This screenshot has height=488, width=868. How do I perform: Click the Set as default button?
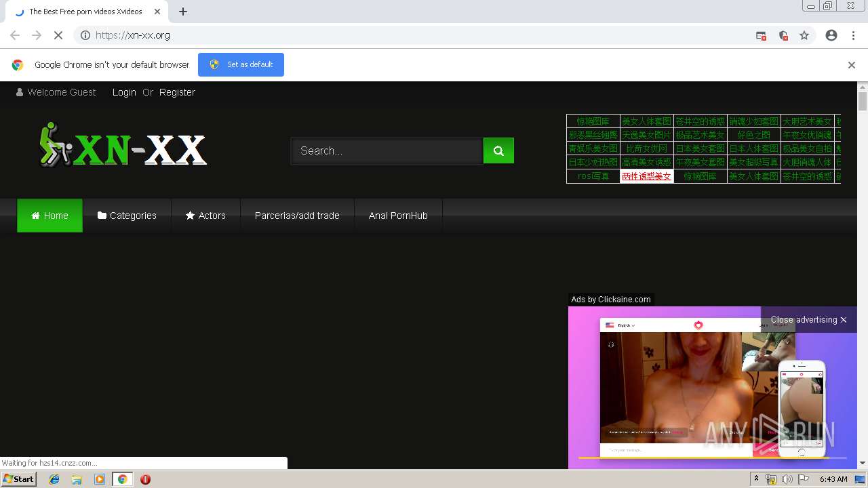pos(241,64)
